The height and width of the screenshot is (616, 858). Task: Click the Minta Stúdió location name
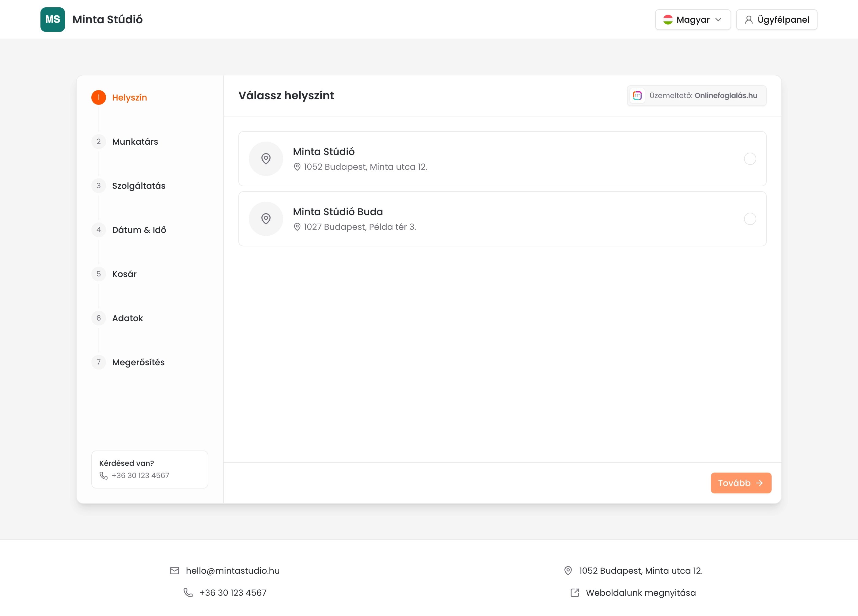pyautogui.click(x=324, y=152)
